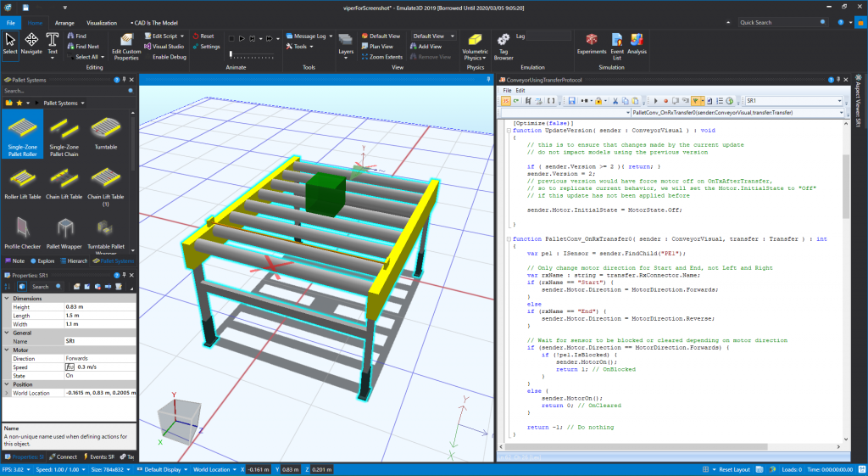This screenshot has height=476, width=868.
Task: Expand World Location property row
Action: click(7, 393)
